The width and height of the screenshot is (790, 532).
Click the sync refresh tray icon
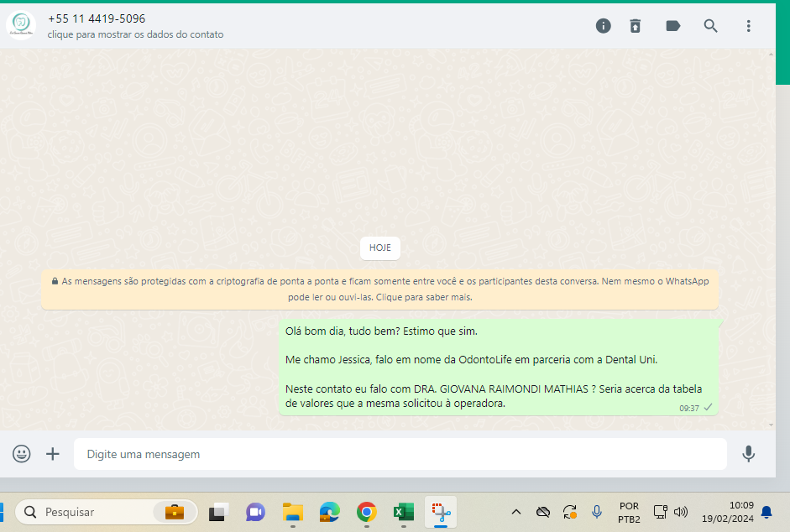pyautogui.click(x=570, y=513)
